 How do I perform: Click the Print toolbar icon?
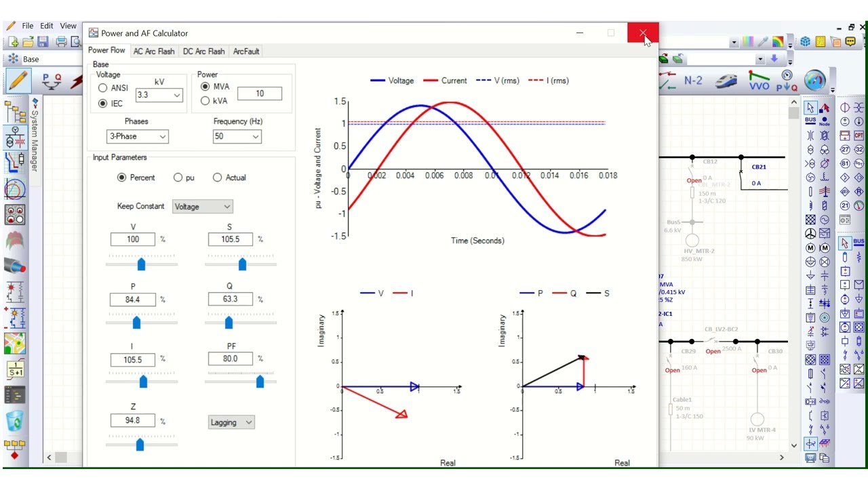click(61, 42)
